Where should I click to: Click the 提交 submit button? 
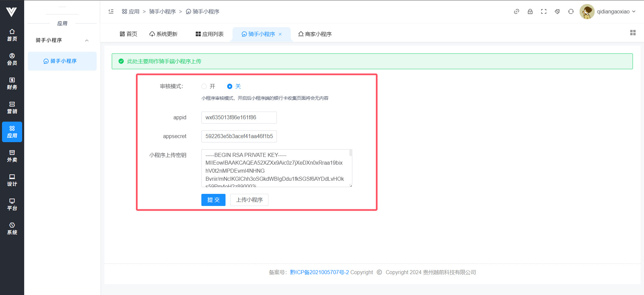213,200
